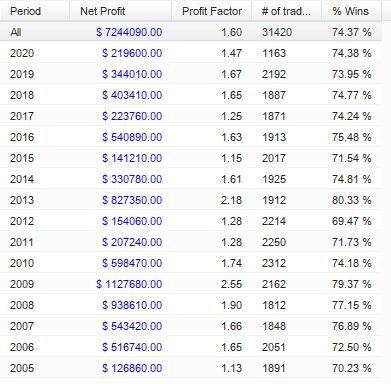Select the 2008 period row

coord(191,305)
